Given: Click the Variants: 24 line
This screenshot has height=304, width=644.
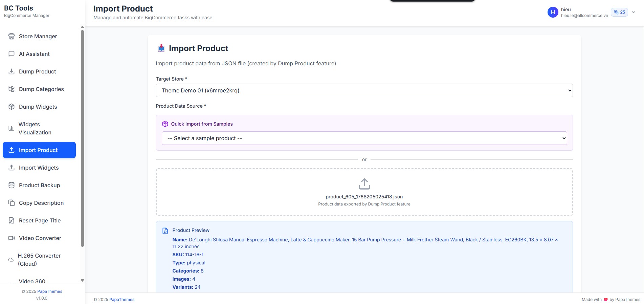Looking at the screenshot, I should point(186,287).
